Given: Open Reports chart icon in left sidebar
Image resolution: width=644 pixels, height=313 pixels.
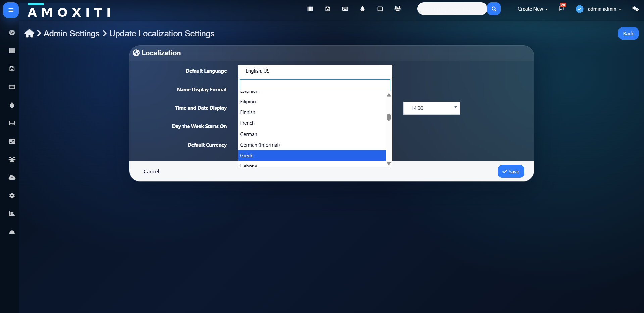Looking at the screenshot, I should [x=12, y=214].
